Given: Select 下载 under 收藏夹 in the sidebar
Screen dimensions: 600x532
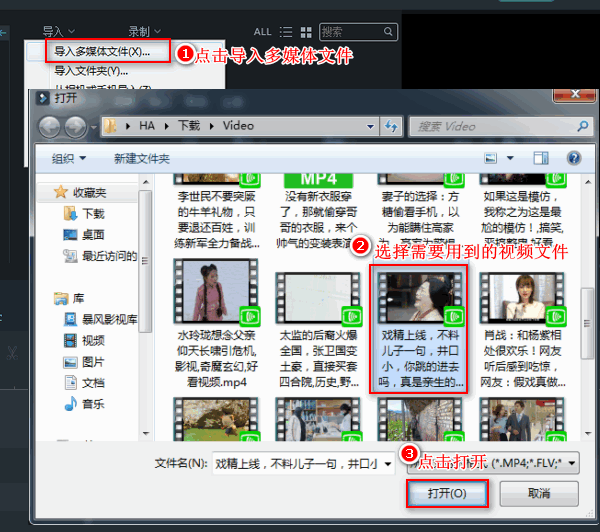Looking at the screenshot, I should click(93, 214).
